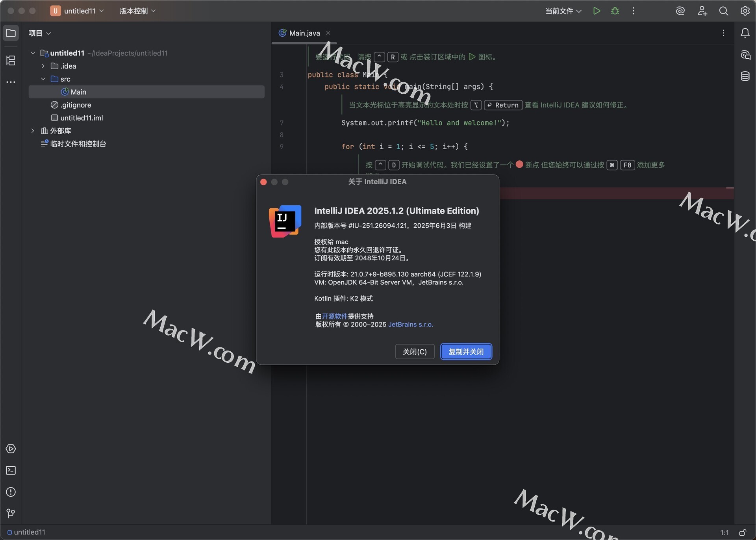The width and height of the screenshot is (756, 540).
Task: Open the JetBrains s.r.o. link
Action: pos(411,325)
